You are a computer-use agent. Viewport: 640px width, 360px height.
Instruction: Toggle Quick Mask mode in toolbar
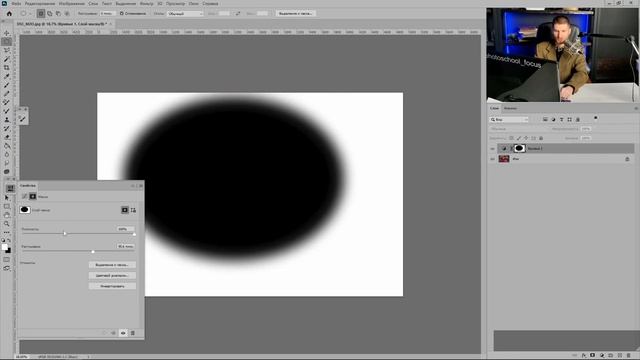pos(7,260)
